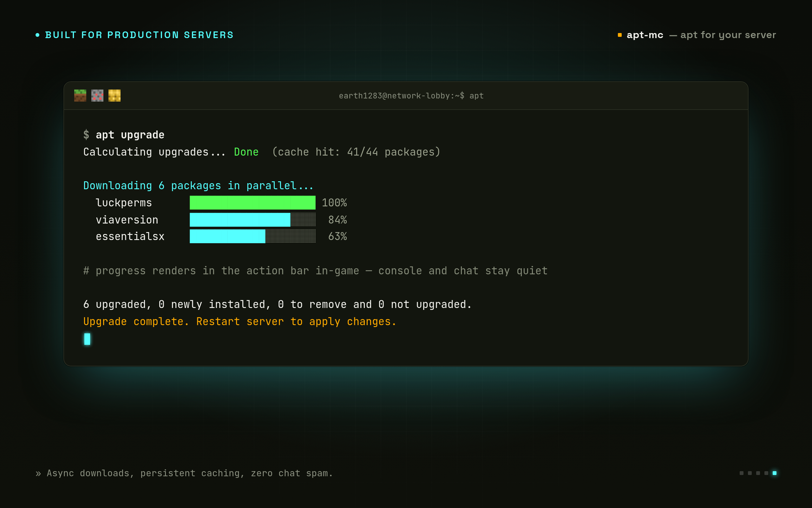The height and width of the screenshot is (508, 812).
Task: Click the 63% progress value
Action: 337,236
